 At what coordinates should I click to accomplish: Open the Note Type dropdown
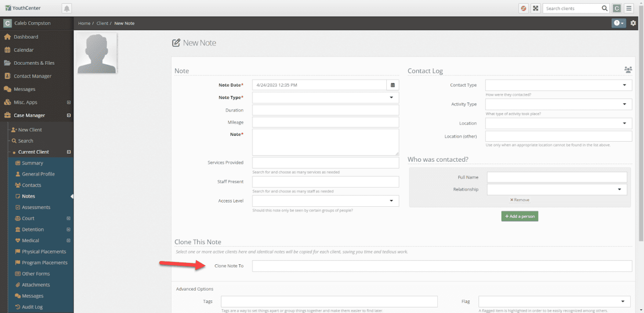click(x=325, y=97)
